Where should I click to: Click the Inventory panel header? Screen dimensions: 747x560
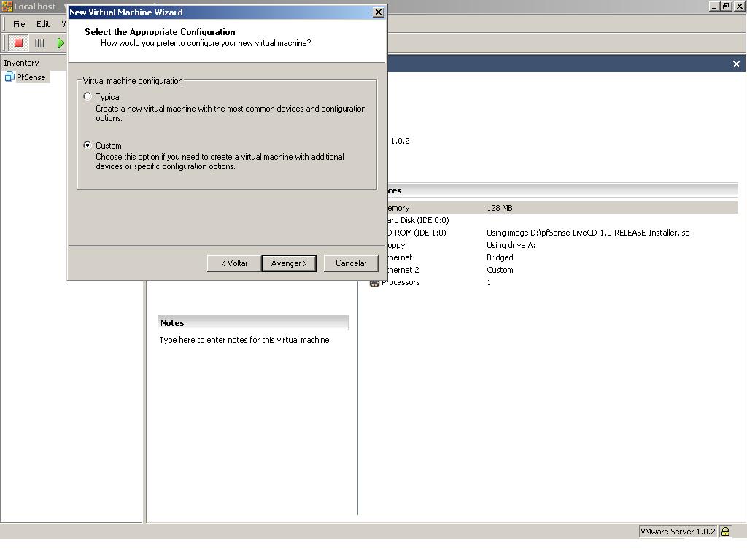[34, 63]
